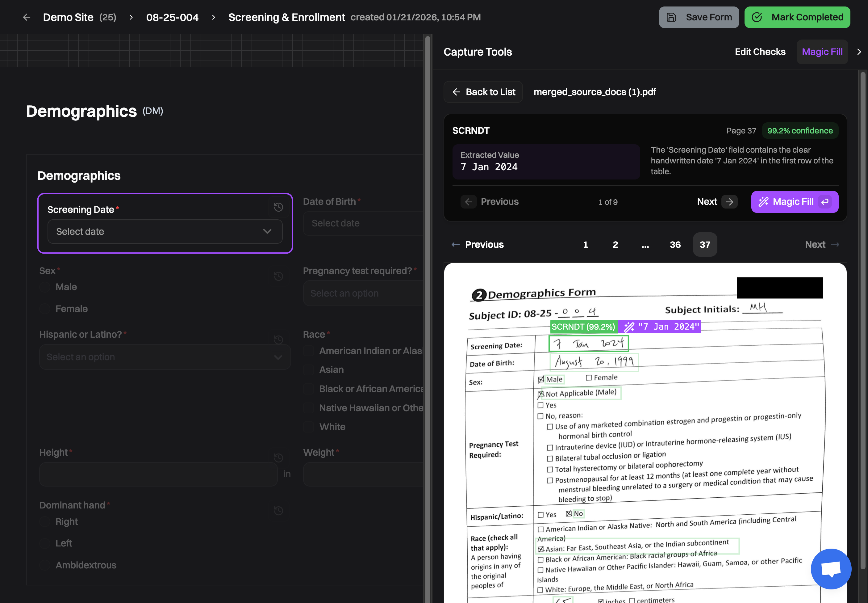Switch to Edit Checks tab
Viewport: 868px width, 603px height.
(760, 52)
